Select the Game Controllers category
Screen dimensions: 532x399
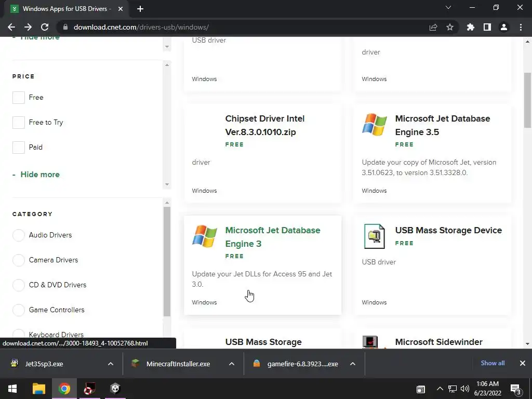(19, 310)
